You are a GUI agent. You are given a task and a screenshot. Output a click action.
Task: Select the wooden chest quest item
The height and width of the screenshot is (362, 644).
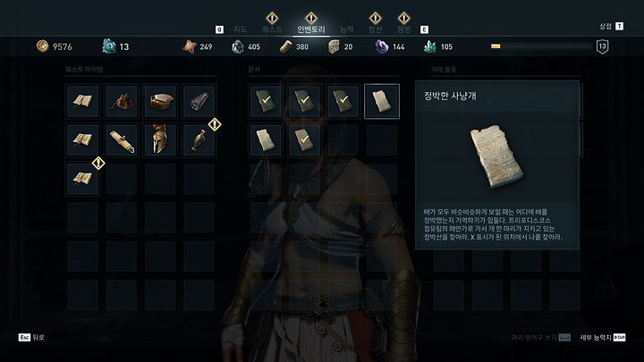[x=160, y=101]
